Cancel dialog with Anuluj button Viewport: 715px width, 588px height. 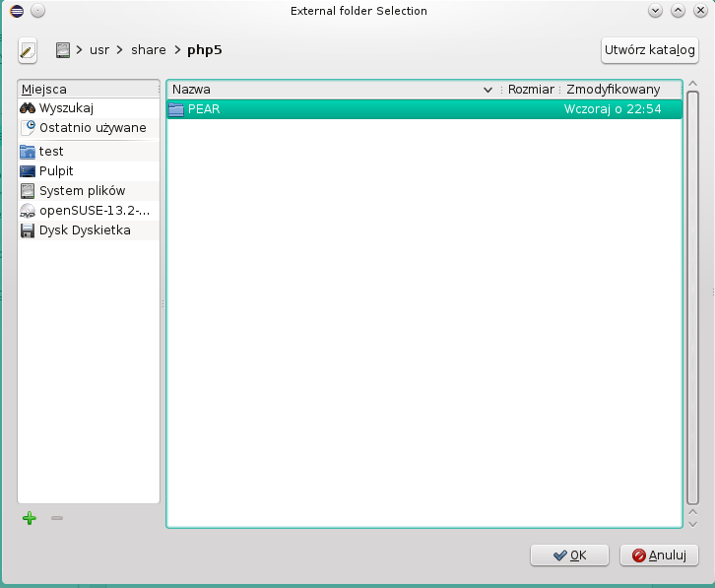[x=659, y=555]
